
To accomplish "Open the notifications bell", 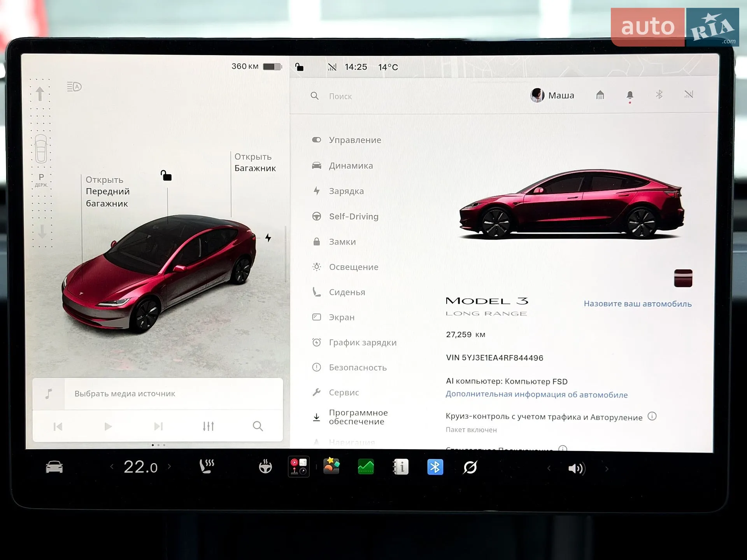I will (630, 96).
